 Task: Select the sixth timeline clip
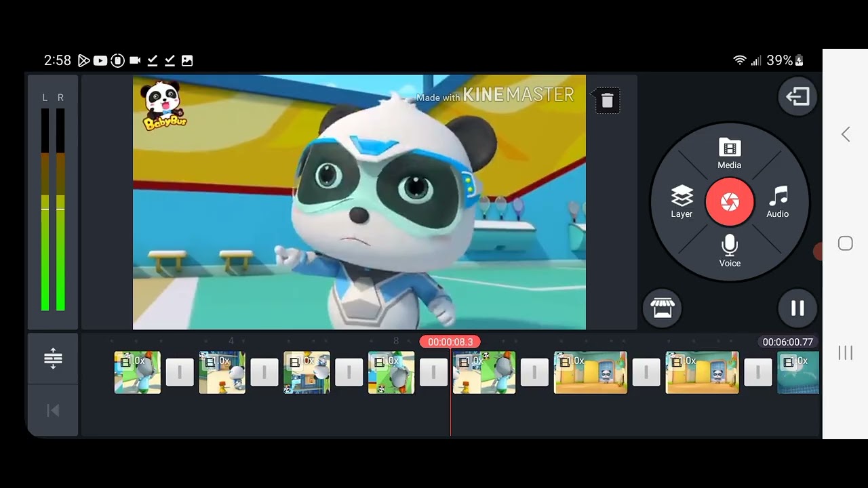[591, 372]
